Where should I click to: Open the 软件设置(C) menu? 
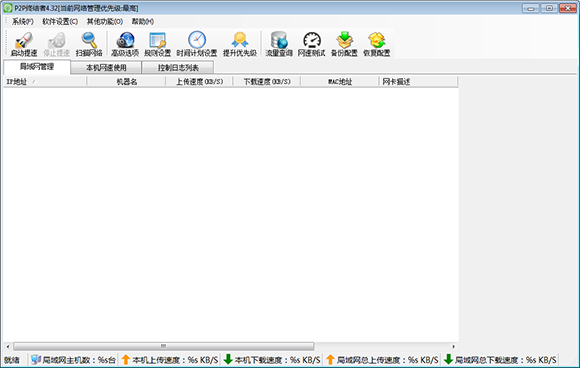(x=60, y=21)
